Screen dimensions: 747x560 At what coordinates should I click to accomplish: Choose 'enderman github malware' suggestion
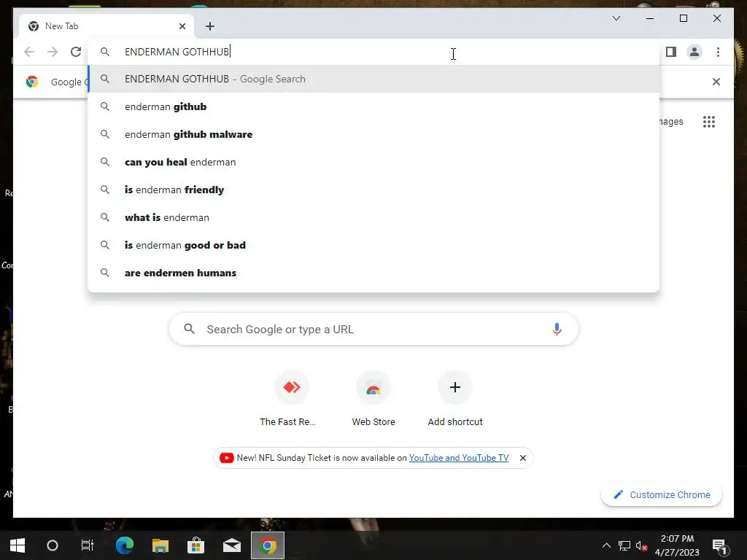374,134
